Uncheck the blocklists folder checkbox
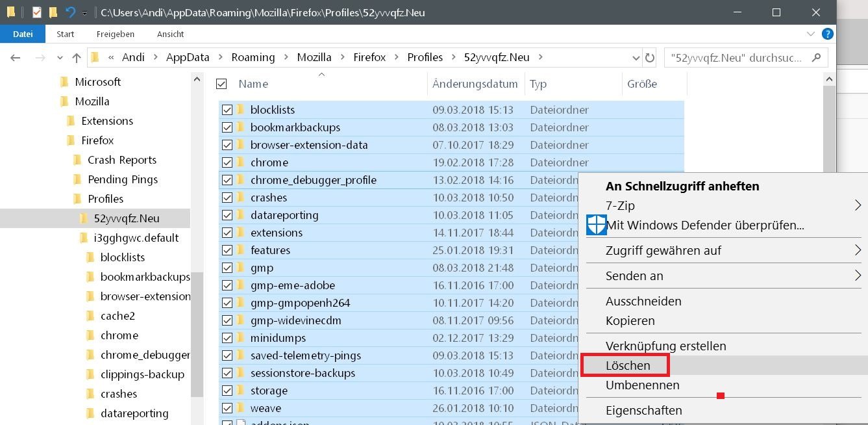 tap(227, 110)
